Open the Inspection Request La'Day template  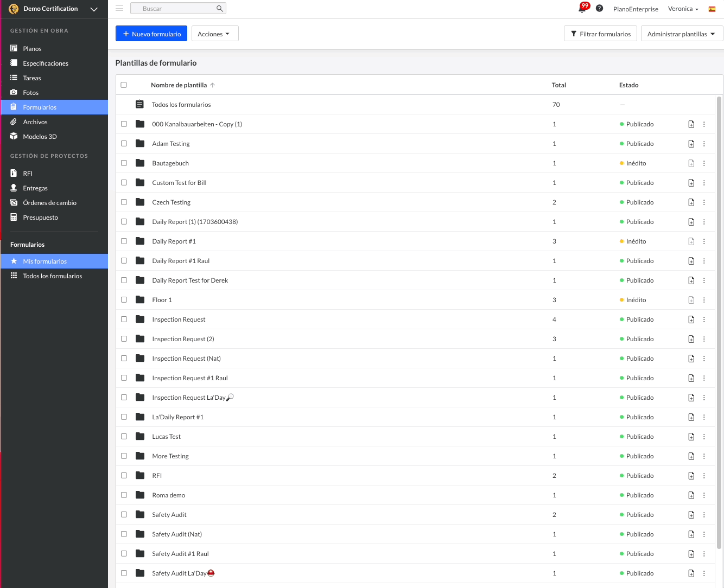click(193, 398)
